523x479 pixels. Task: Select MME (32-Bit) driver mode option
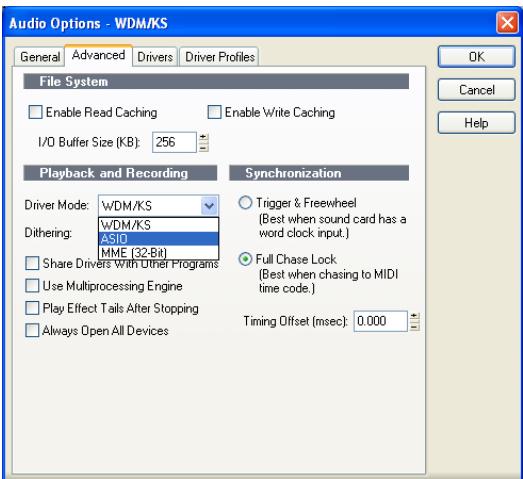tap(158, 253)
